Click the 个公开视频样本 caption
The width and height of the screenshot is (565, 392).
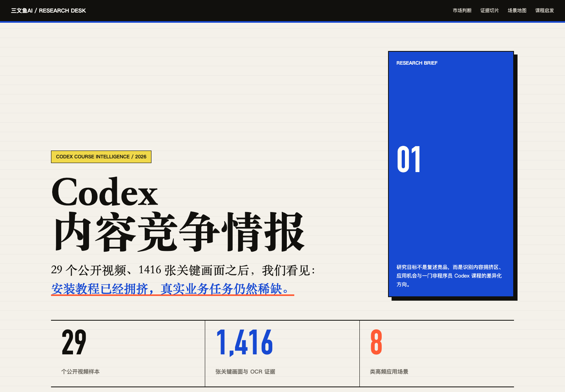[80, 372]
